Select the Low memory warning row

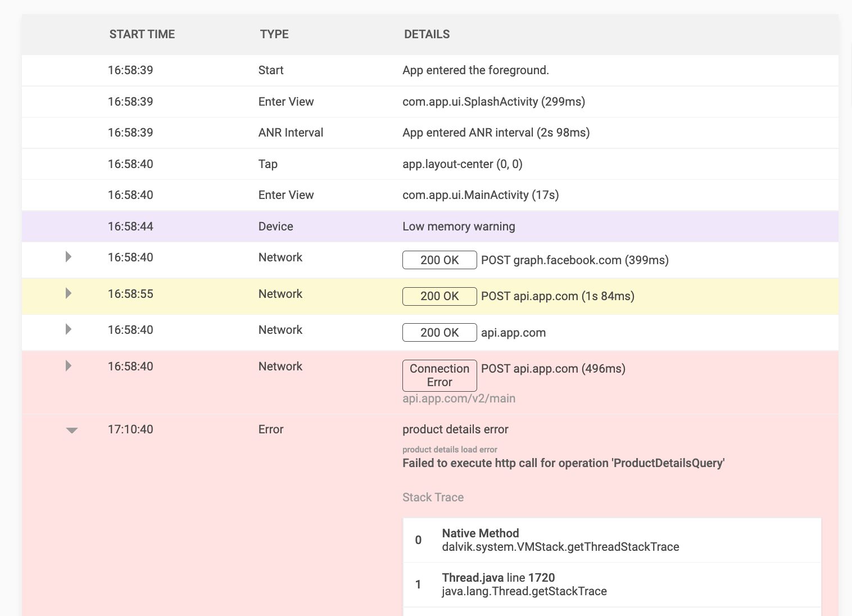(430, 227)
